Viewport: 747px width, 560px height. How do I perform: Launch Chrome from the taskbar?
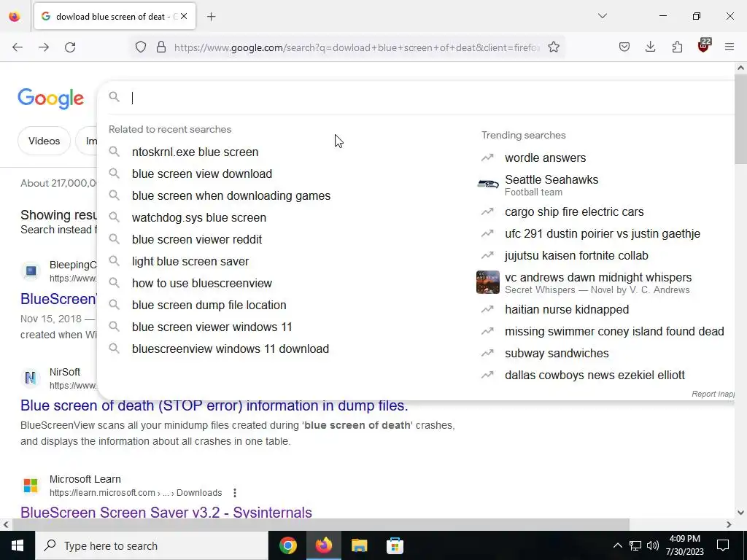point(287,545)
